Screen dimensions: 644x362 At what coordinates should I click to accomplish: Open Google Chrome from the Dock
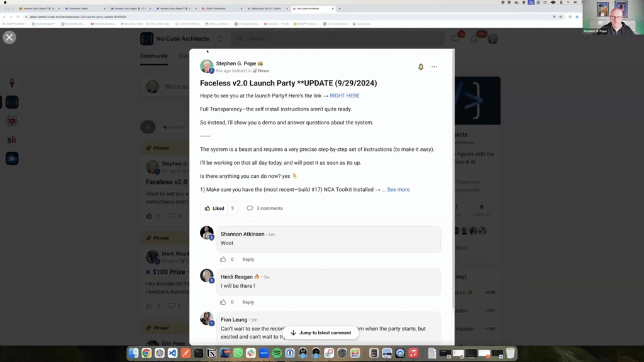147,353
